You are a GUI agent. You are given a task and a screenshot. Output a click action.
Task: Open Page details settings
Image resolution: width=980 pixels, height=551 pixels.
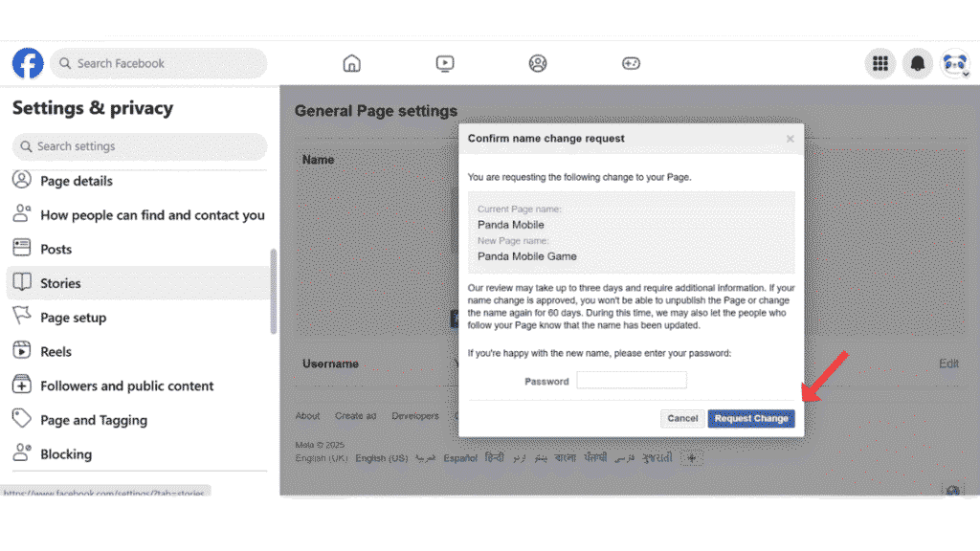[138, 181]
